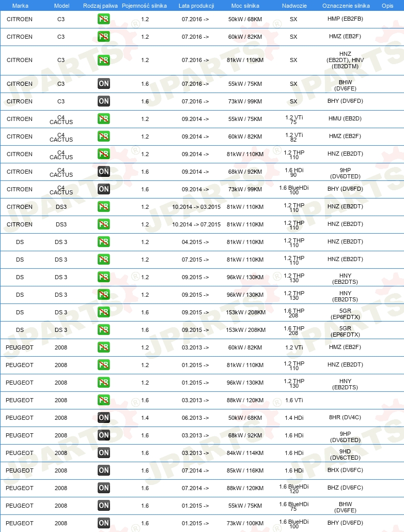Click the petrol icon for Citroen C3 81kW / 110KM

(x=104, y=60)
